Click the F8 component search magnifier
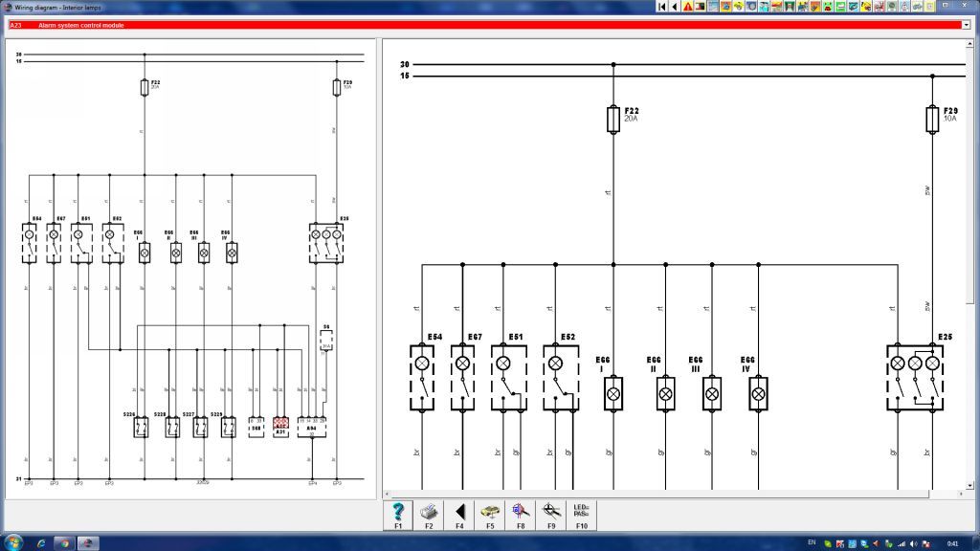This screenshot has width=980, height=551. point(521,516)
